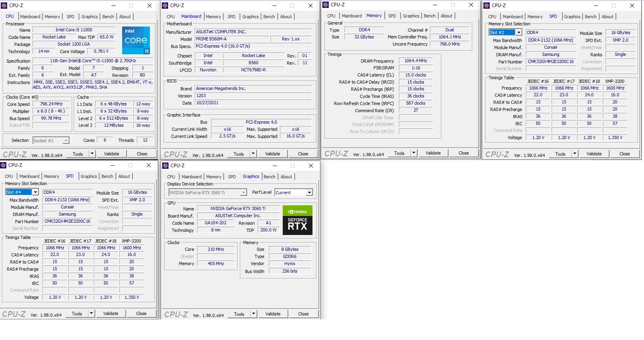Open Tools dropdown arrow in the graphics window

point(253,314)
